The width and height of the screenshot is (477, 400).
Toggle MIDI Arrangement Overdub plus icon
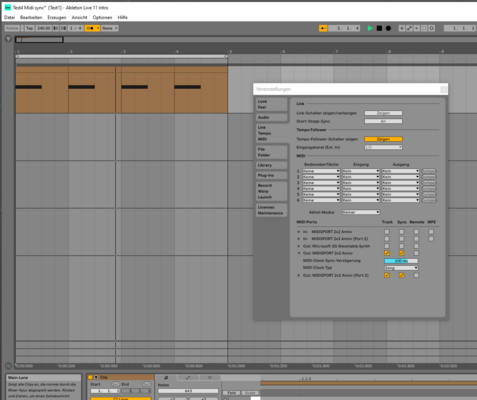(402, 28)
